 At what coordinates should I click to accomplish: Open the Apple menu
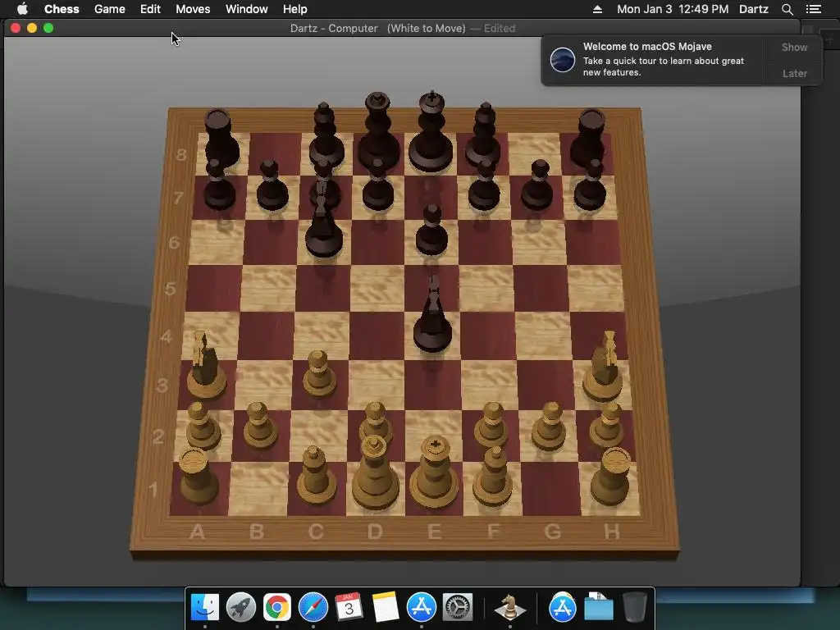[22, 9]
